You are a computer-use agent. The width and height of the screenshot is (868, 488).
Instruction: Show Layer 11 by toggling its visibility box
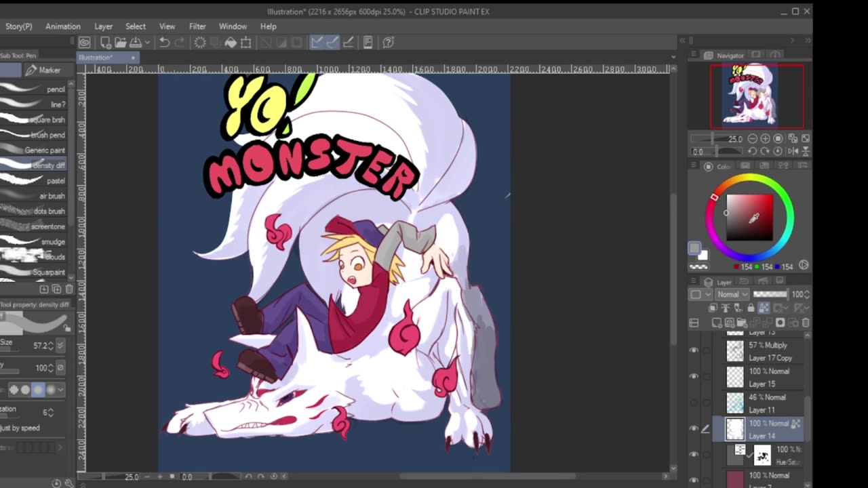(693, 403)
